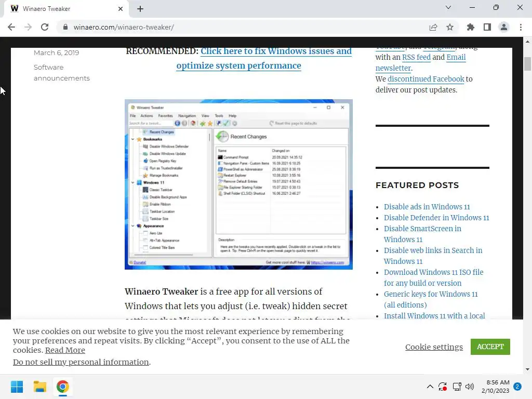
Task: Click the Read More cookie link
Action: pos(65,350)
